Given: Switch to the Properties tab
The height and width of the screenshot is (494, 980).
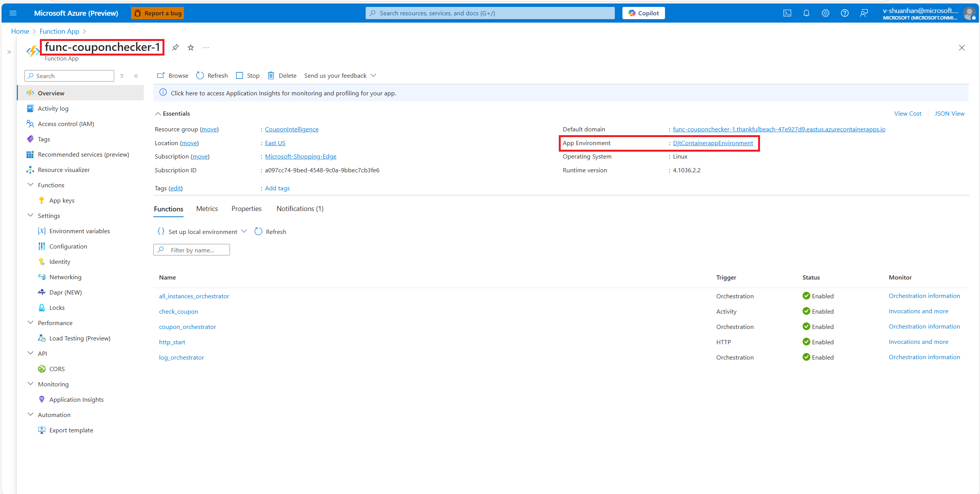Looking at the screenshot, I should [246, 209].
